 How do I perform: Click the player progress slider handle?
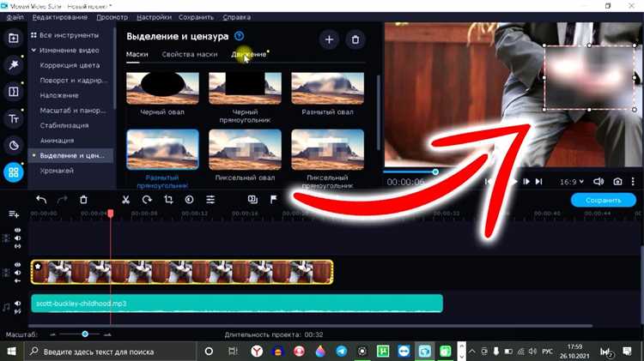(x=435, y=171)
